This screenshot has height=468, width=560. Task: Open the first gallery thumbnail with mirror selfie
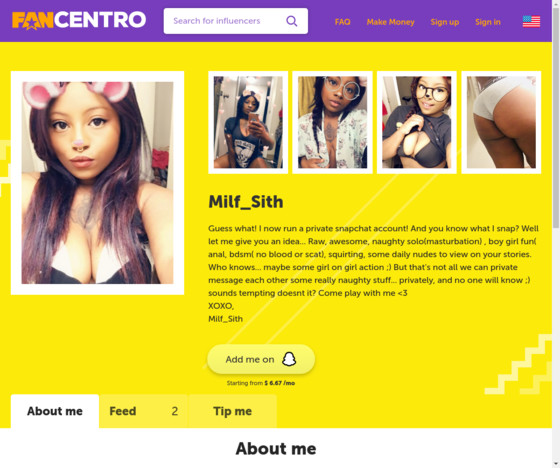(248, 122)
